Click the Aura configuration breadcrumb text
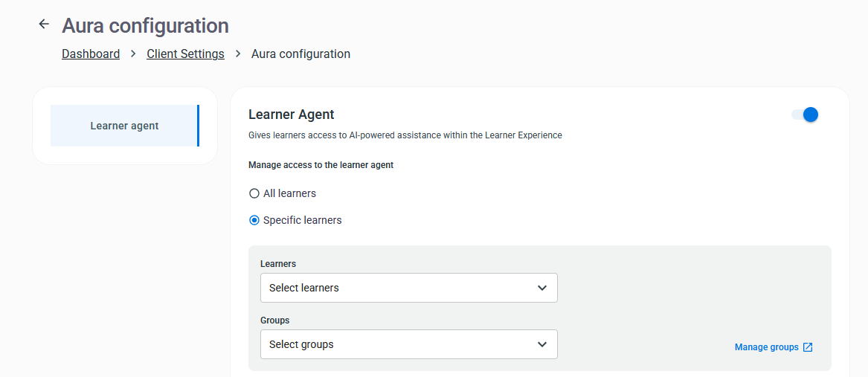The height and width of the screenshot is (377, 868). point(300,54)
